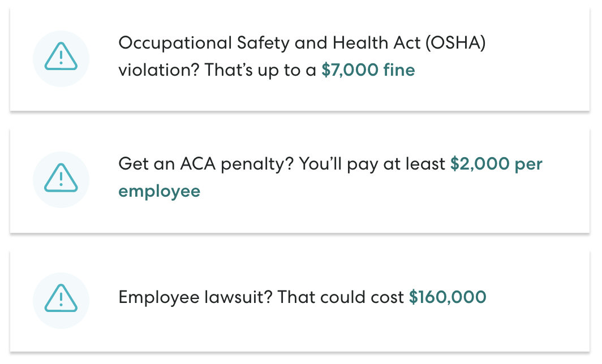The width and height of the screenshot is (602, 364).
Task: Click the "(OSHA)" abbreviation in the first card
Action: tap(455, 43)
